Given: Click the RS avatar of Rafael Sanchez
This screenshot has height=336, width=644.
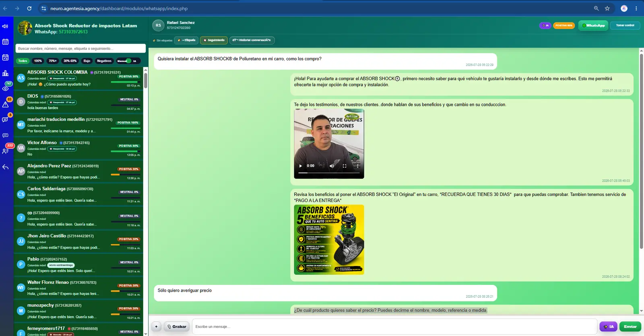Looking at the screenshot, I should point(158,25).
